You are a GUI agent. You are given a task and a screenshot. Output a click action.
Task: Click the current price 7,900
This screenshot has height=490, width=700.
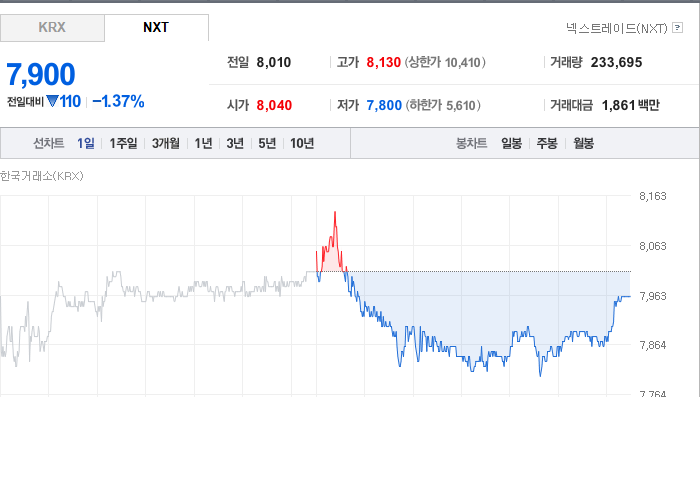[x=41, y=74]
